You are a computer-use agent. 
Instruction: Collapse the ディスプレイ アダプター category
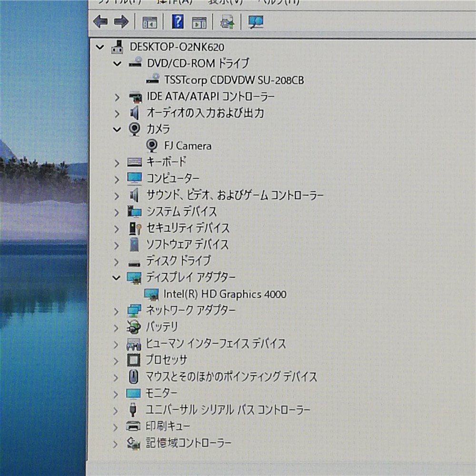117,277
